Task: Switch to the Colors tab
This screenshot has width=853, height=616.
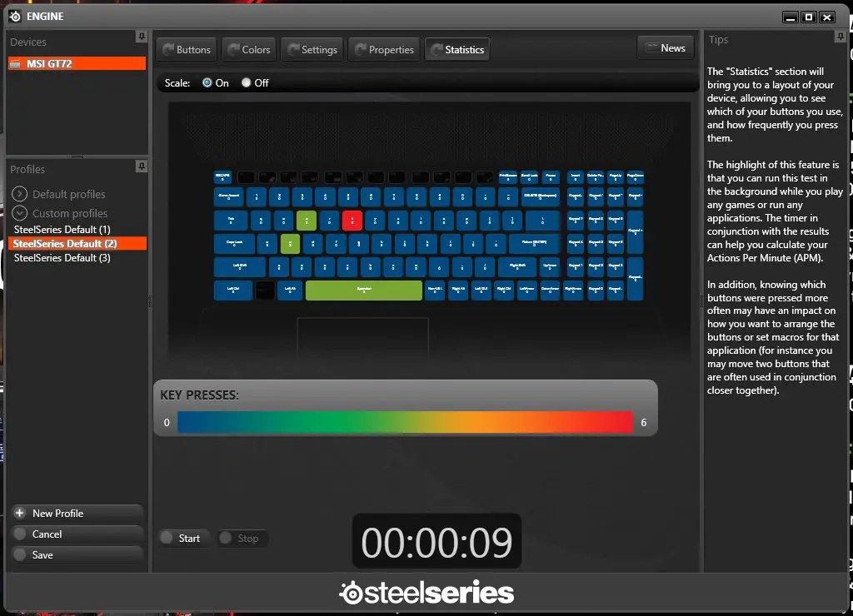Action: [249, 49]
